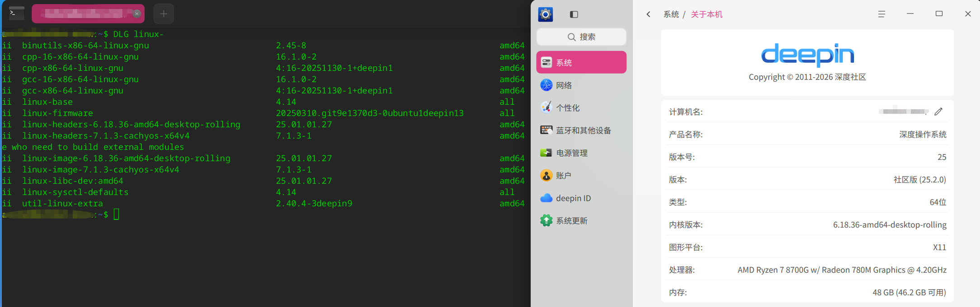Click the 深度操作系统 product name value
Image resolution: width=980 pixels, height=307 pixels.
point(923,135)
